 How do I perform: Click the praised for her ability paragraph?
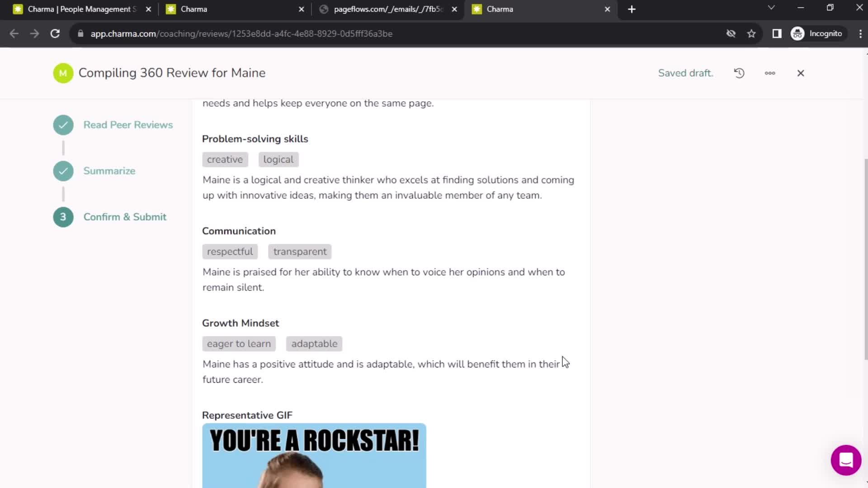384,280
